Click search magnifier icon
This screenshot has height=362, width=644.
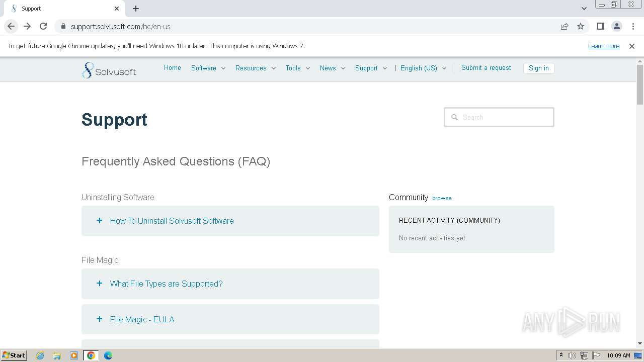454,117
